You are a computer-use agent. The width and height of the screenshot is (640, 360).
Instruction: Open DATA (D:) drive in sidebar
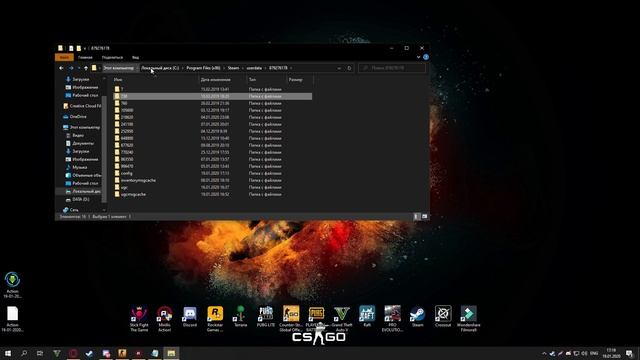coord(77,200)
